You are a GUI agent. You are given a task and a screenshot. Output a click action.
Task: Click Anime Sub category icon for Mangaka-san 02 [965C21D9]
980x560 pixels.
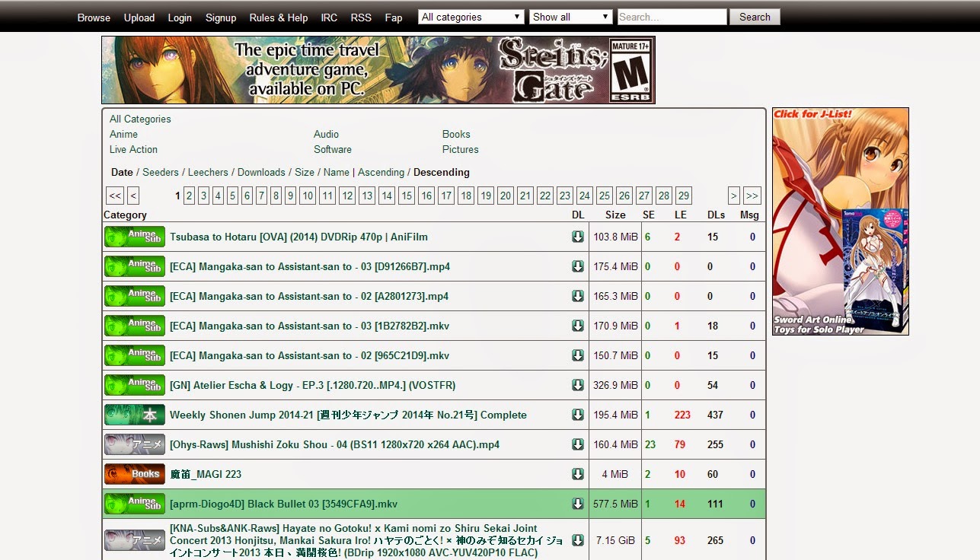click(135, 355)
